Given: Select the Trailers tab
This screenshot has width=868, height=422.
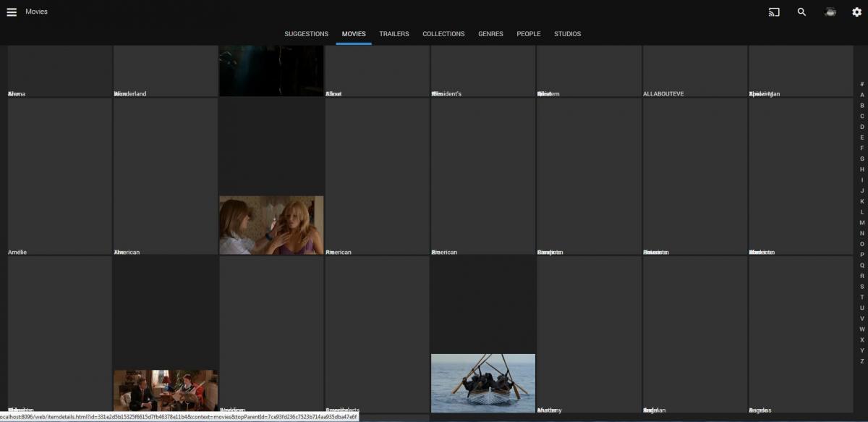Looking at the screenshot, I should click(x=393, y=34).
